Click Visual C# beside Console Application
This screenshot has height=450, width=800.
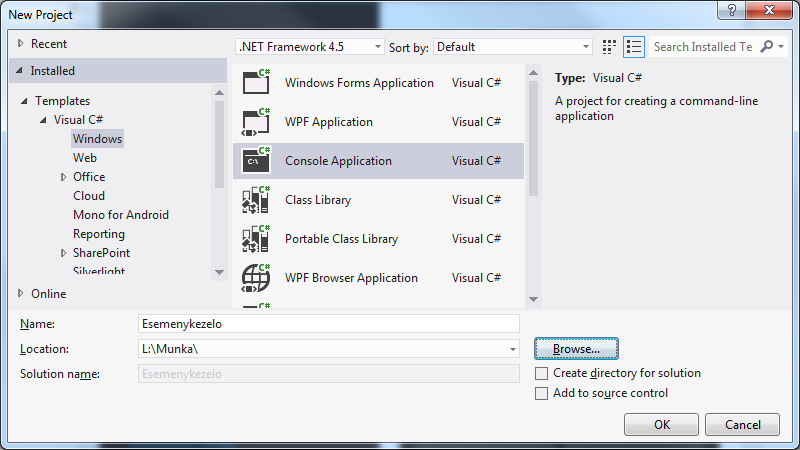coord(476,161)
